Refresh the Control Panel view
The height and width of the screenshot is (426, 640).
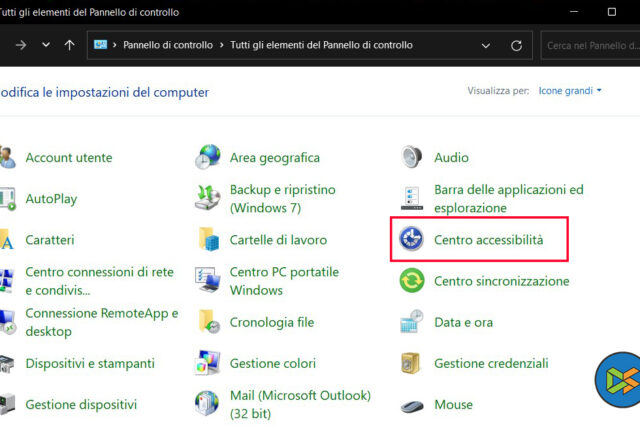516,45
